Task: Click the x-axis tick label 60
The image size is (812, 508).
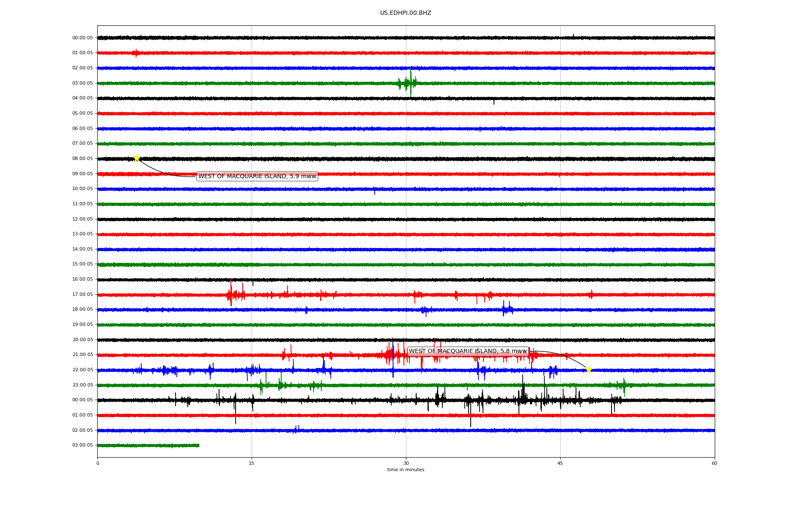Action: click(714, 463)
